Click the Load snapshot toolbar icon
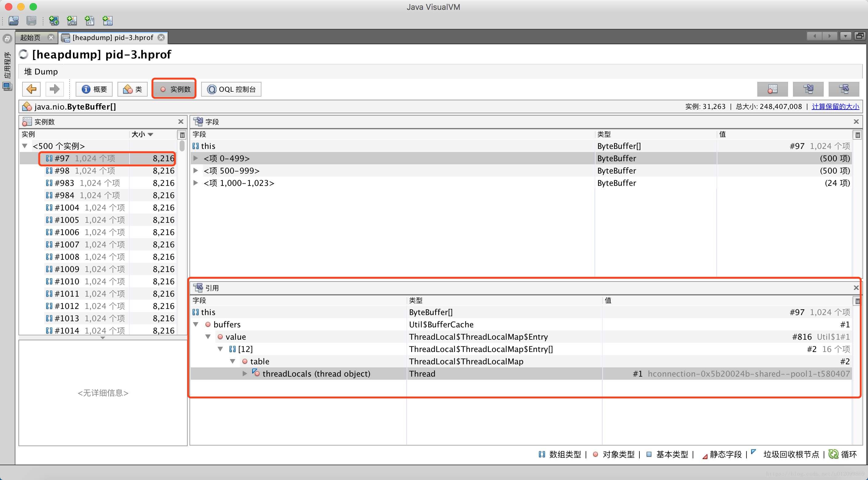 tap(14, 21)
